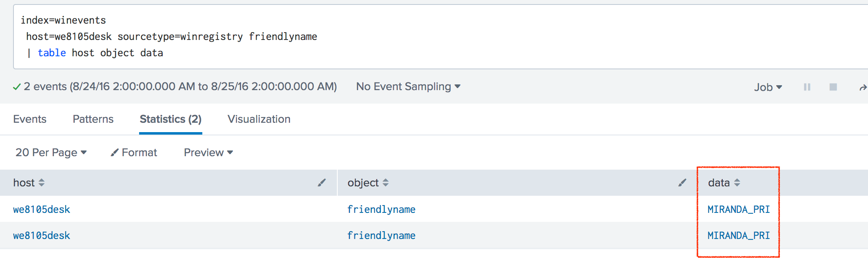868x261 pixels.
Task: Sort by the host column arrows
Action: pyautogui.click(x=41, y=183)
